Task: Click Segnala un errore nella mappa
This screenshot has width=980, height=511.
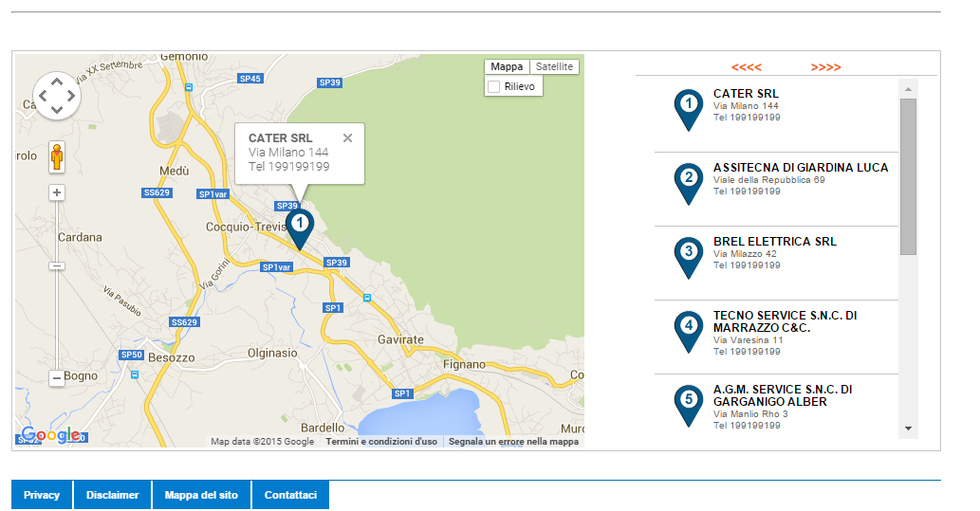Action: [x=513, y=442]
